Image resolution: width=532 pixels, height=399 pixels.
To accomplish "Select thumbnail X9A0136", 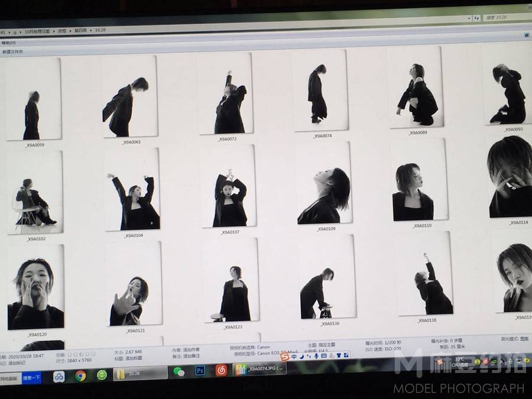I will click(327, 277).
